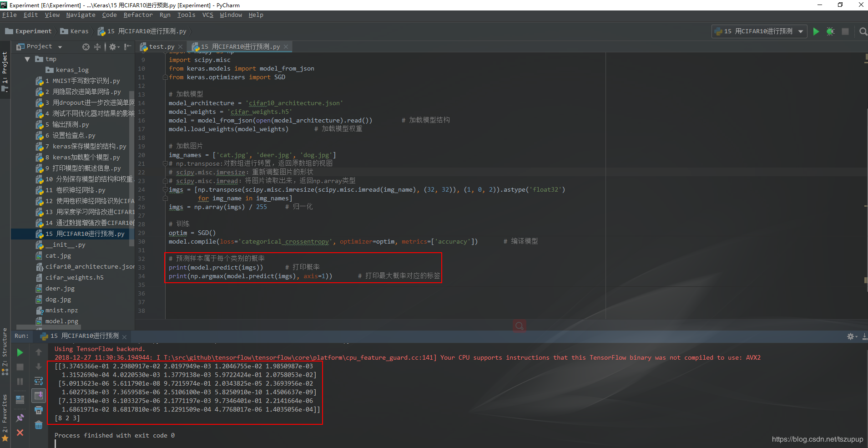Open the File menu
The width and height of the screenshot is (868, 448).
[x=10, y=15]
